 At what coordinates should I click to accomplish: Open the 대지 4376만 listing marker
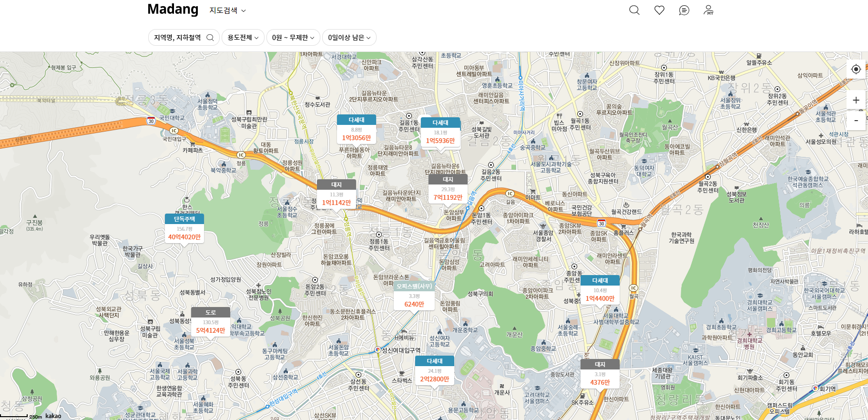point(600,374)
